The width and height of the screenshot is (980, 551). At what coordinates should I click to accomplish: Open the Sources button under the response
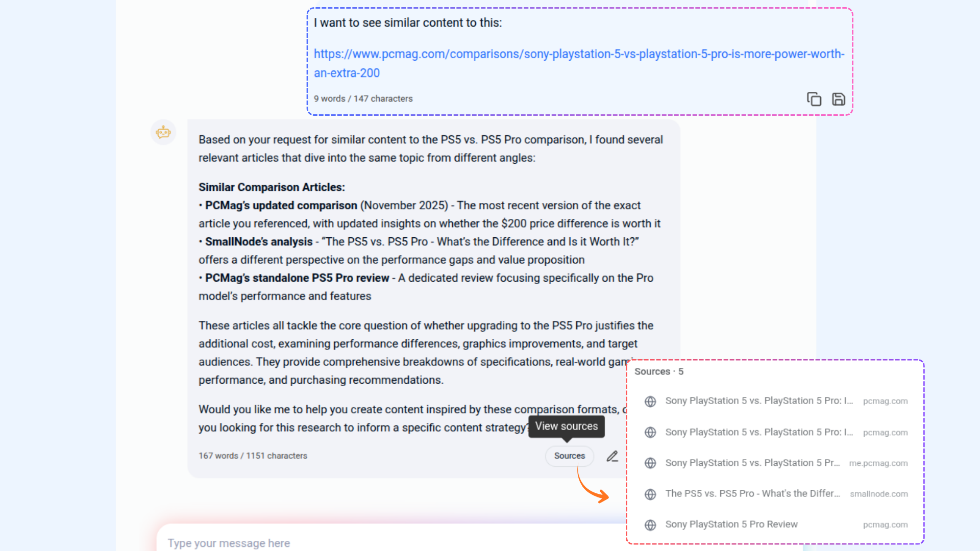[x=570, y=456]
